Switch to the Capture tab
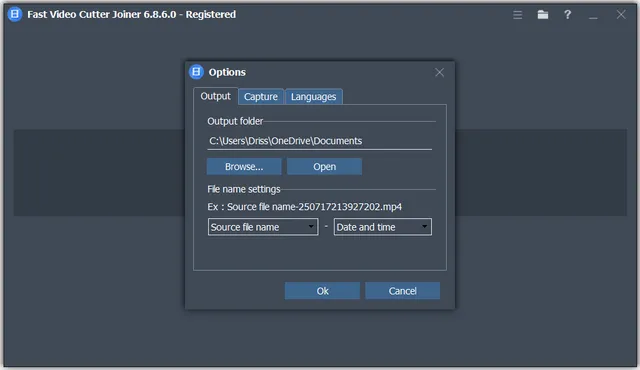The width and height of the screenshot is (640, 370). [261, 97]
